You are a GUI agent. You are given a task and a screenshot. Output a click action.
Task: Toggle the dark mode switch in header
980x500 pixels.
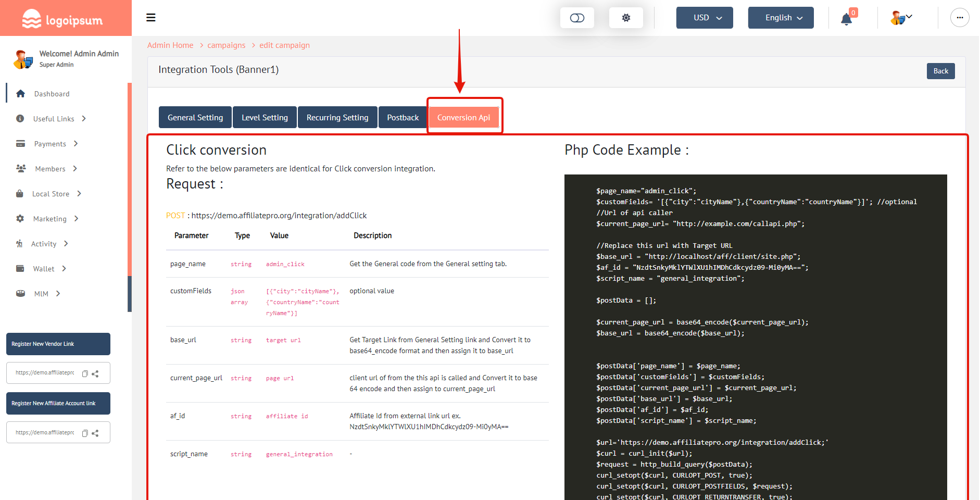577,17
